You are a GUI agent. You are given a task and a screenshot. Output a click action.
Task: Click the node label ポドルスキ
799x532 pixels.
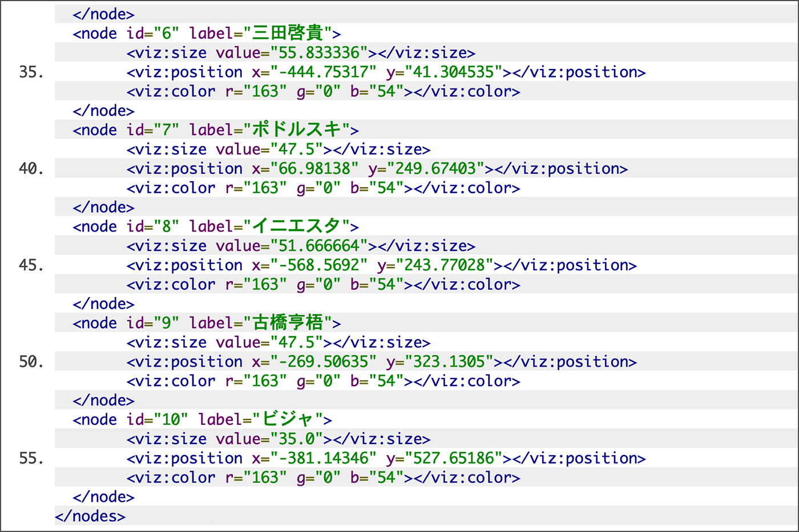click(x=296, y=130)
